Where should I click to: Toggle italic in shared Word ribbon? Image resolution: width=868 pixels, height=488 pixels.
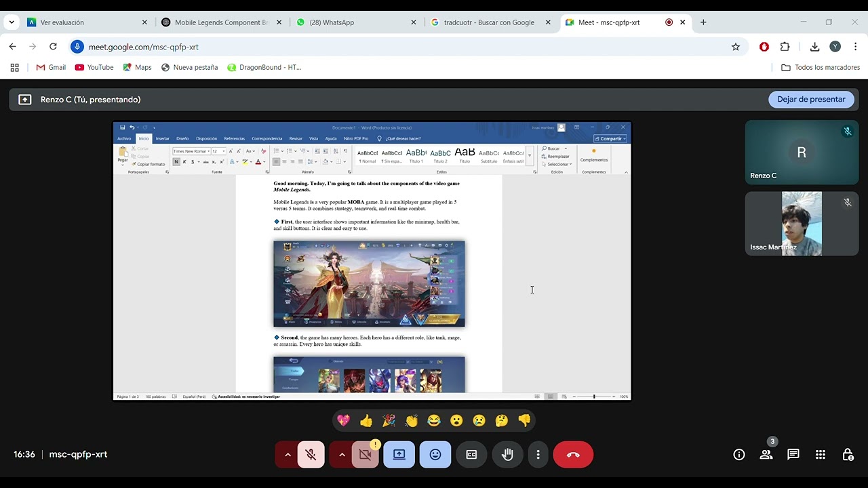(x=184, y=162)
